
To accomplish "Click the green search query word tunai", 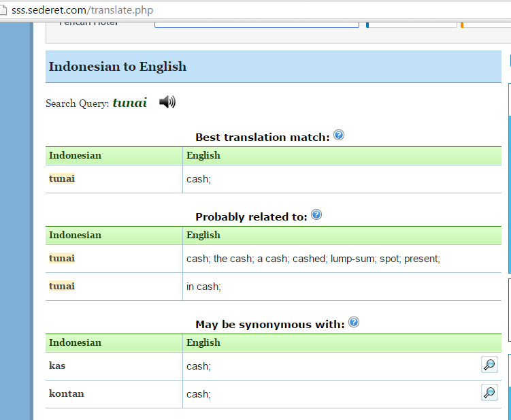I will (x=129, y=103).
